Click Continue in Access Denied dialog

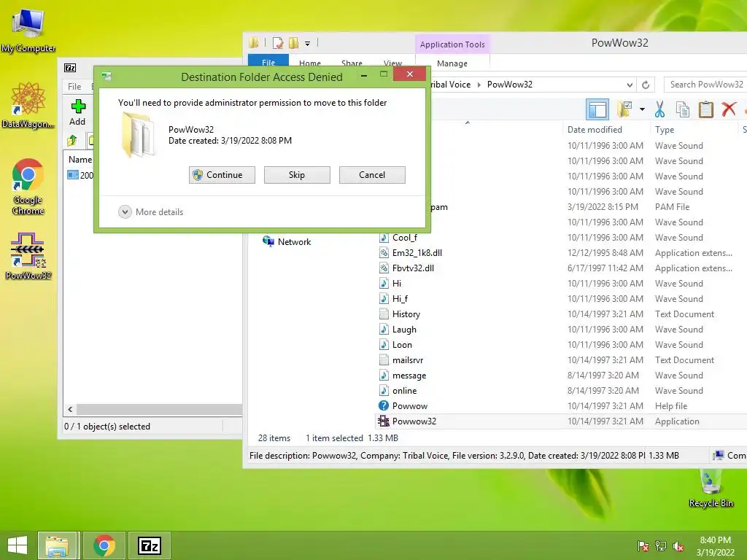tap(222, 175)
